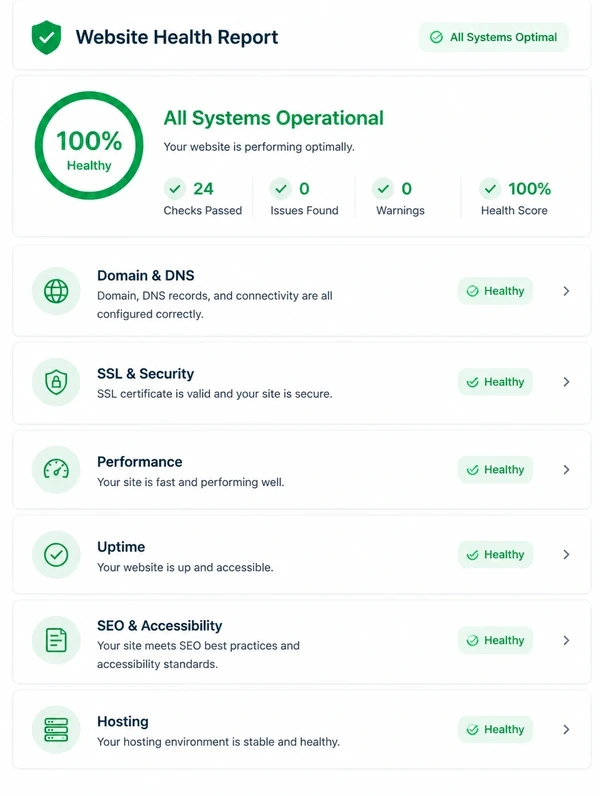600x796 pixels.
Task: Click the Checks Passed label
Action: pyautogui.click(x=203, y=211)
